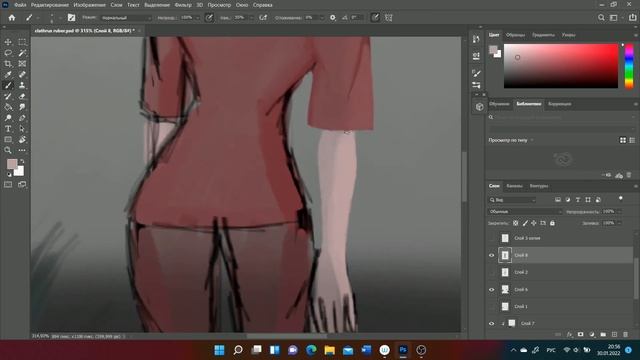Open smoothing options gear icon

[x=333, y=18]
